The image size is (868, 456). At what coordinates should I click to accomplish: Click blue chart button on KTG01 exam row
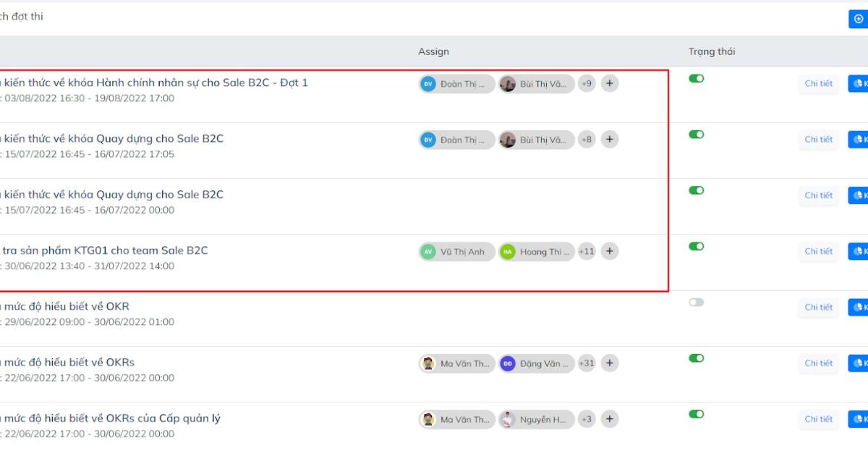point(859,251)
